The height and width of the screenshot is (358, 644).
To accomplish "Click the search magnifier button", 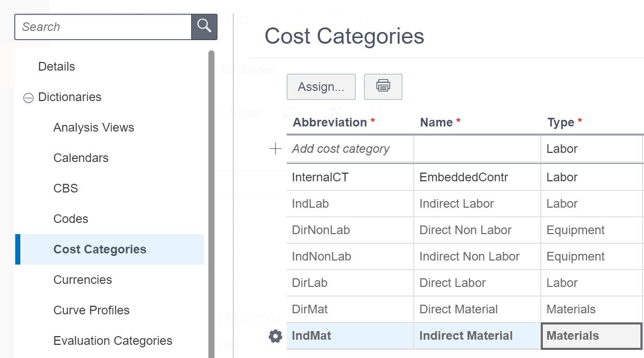I will (204, 26).
